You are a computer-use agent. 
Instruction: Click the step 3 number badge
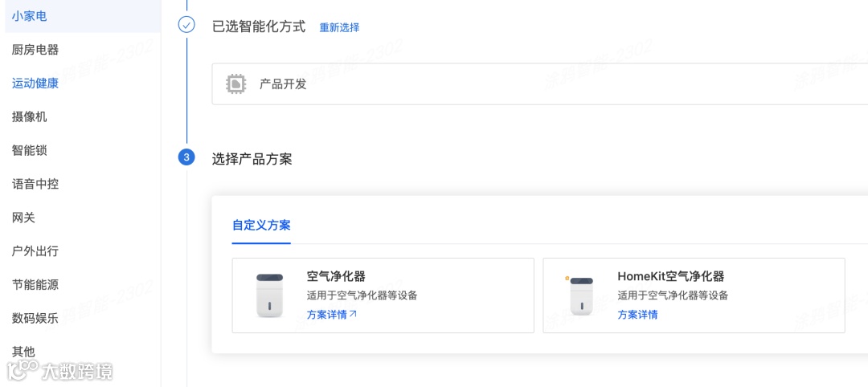coord(186,157)
